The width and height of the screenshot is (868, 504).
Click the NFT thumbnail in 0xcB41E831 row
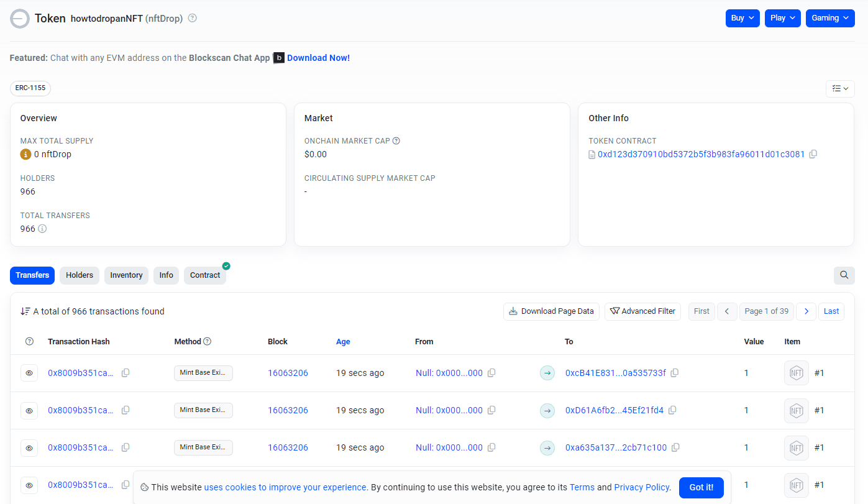click(797, 373)
